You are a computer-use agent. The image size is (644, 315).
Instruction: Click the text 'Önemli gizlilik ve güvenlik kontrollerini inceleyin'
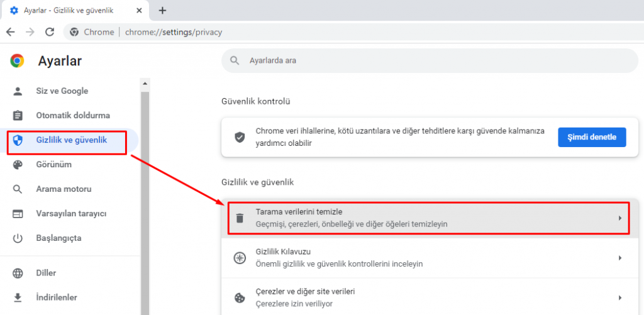click(x=339, y=263)
